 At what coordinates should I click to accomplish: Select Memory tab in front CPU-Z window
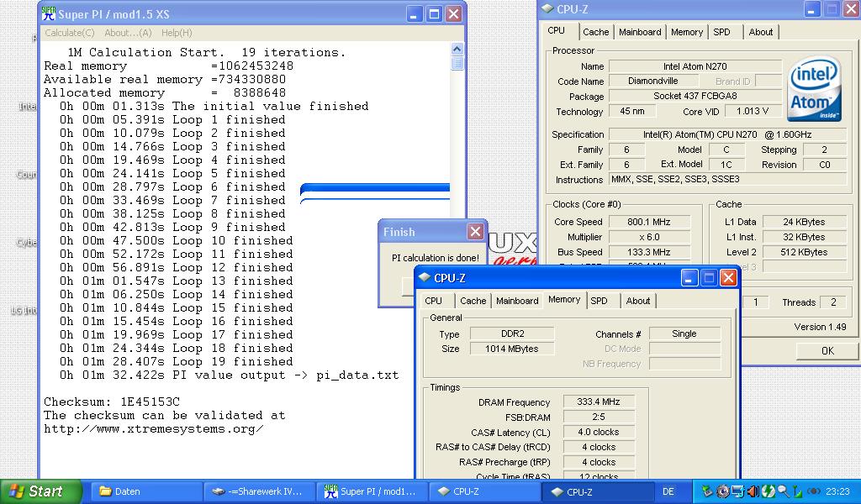coord(564,299)
